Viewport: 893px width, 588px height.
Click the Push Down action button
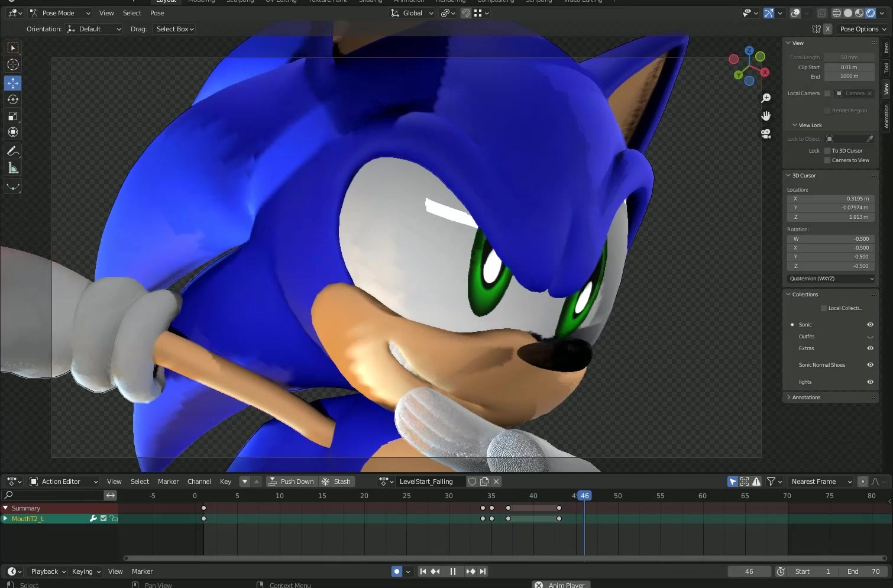(291, 482)
